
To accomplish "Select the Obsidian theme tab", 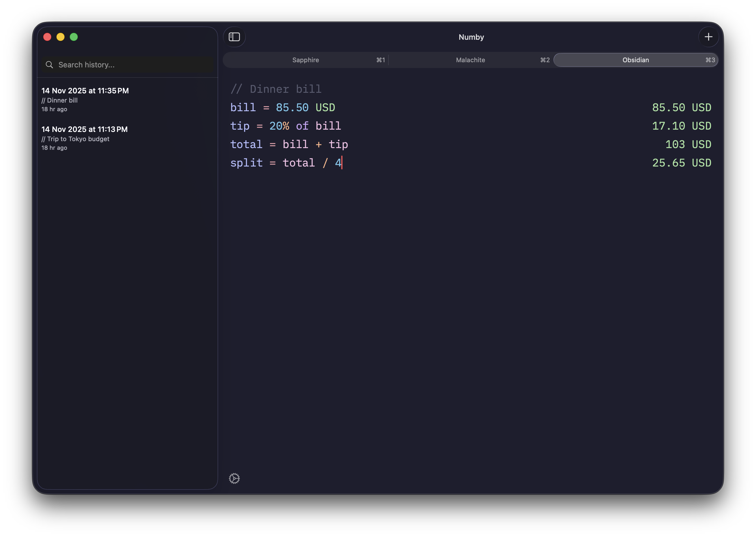I will tap(635, 60).
